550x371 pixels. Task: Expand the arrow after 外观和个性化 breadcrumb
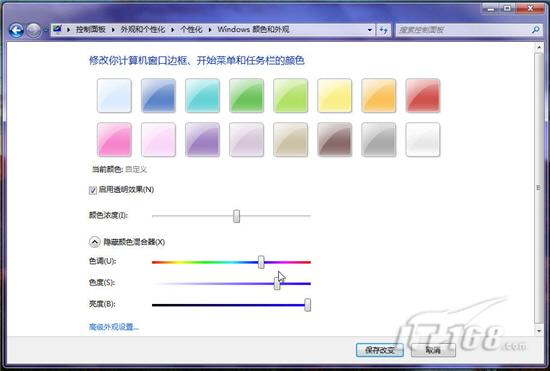[x=173, y=30]
